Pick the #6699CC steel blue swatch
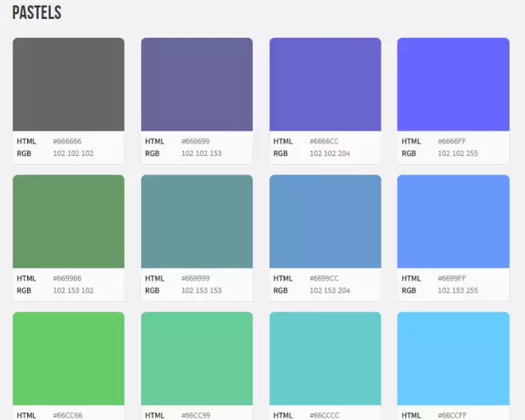525x420 pixels. coord(325,221)
